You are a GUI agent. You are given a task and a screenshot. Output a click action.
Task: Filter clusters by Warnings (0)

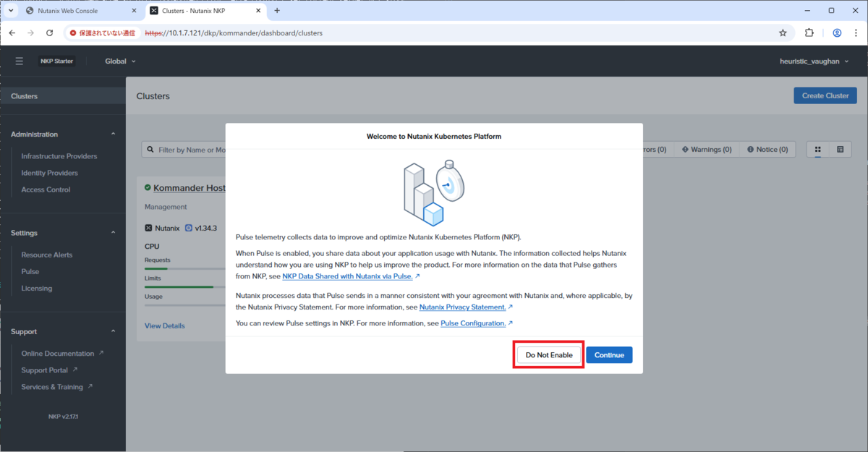707,150
